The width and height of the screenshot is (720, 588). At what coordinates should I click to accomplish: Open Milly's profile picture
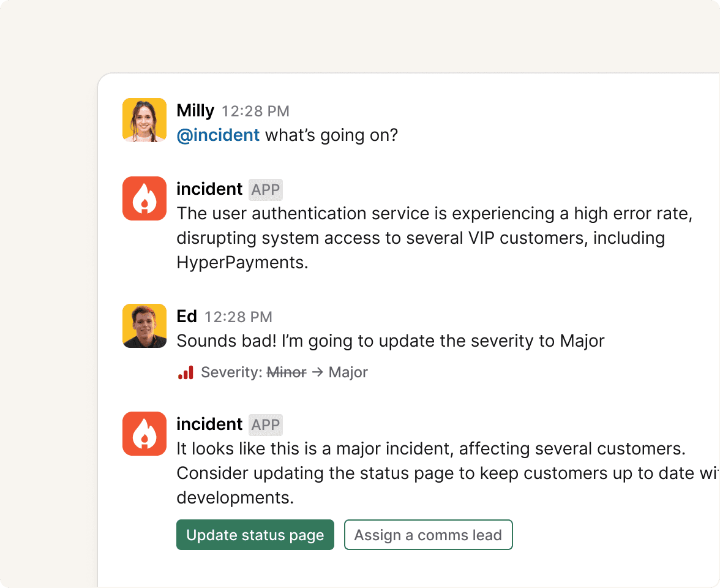tap(144, 120)
